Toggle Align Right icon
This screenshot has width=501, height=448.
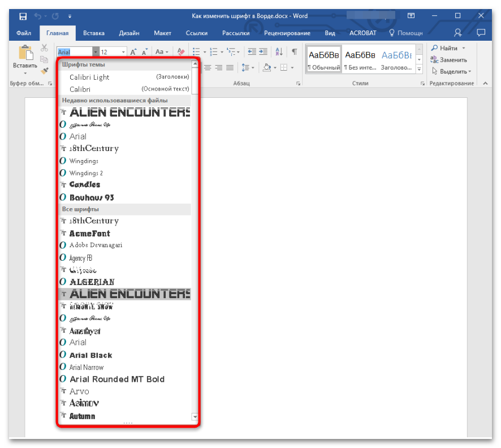pyautogui.click(x=219, y=68)
